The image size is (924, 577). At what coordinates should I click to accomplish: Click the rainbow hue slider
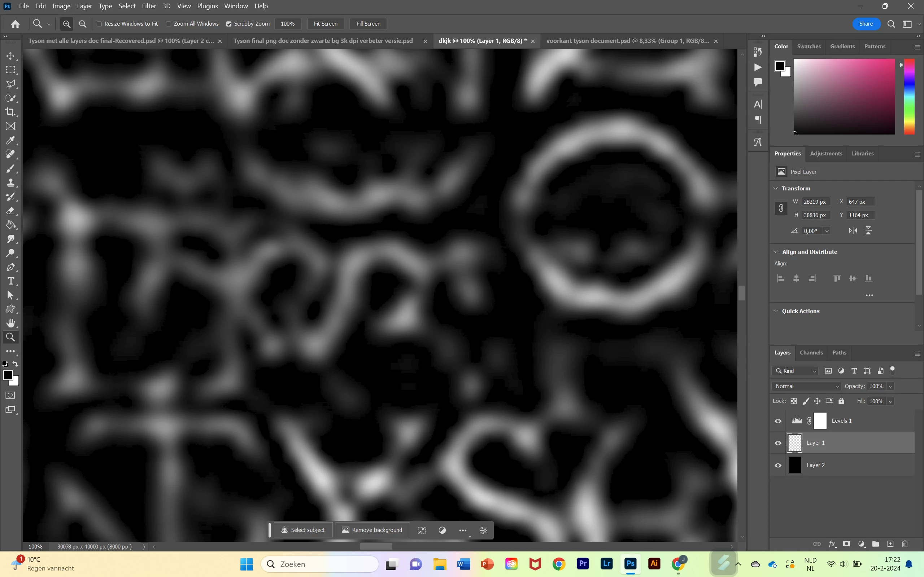909,96
